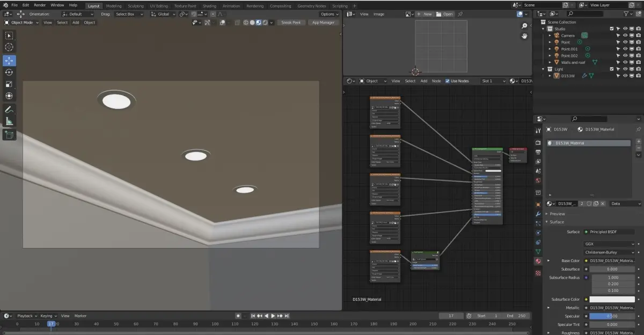Play the animation in the timeline
Viewport: 644px width, 335px height.
pyautogui.click(x=273, y=316)
